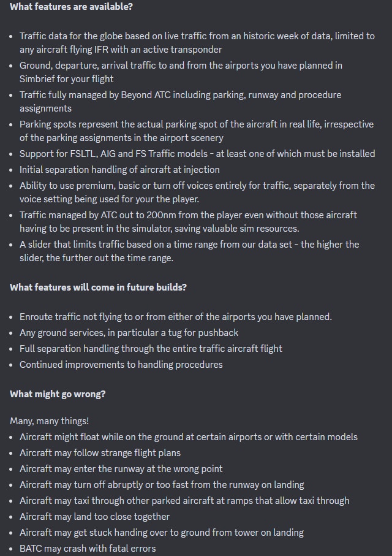Viewport: 392px width, 556px height.
Task: Click the bullet about a tug for pushback
Action: pos(129,333)
